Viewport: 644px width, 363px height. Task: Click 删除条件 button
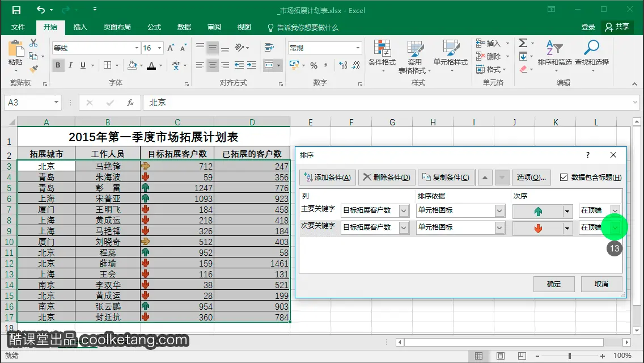point(387,177)
